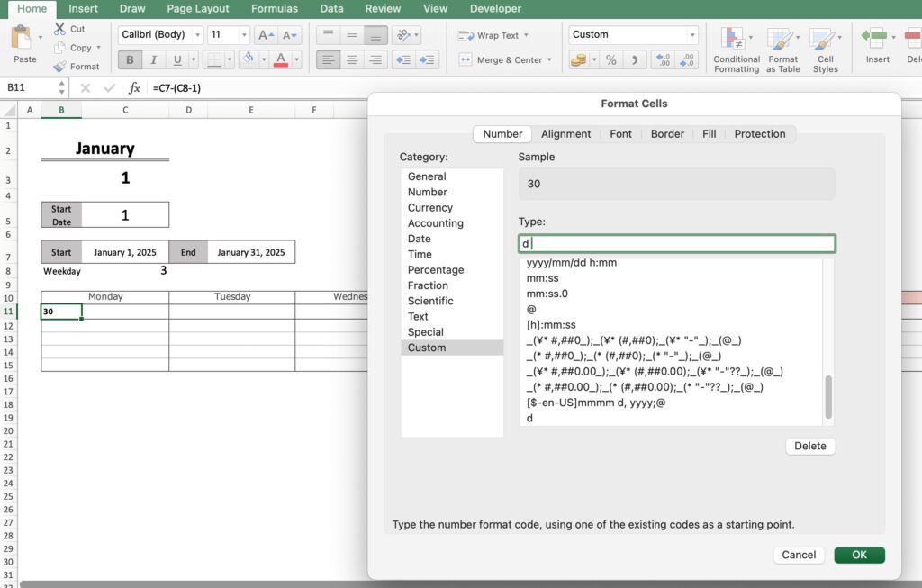
Task: Apply fill color with paint bucket
Action: point(249,59)
